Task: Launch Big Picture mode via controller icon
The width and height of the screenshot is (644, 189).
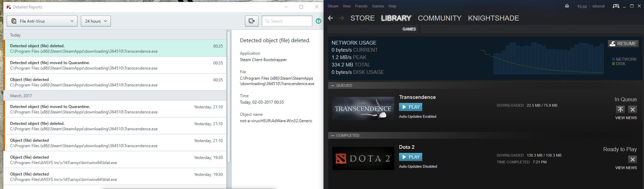Action: (x=616, y=6)
